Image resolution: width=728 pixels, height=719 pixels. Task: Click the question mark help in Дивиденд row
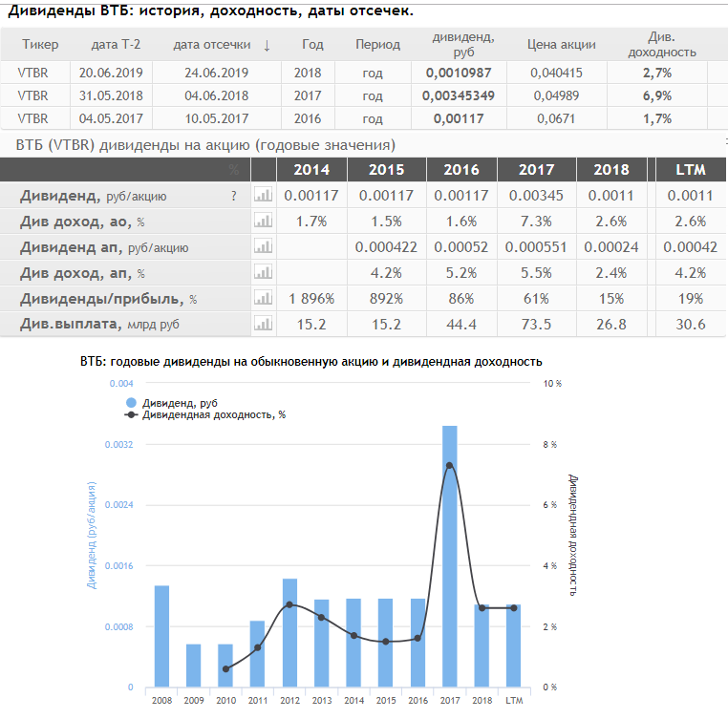coord(233,197)
